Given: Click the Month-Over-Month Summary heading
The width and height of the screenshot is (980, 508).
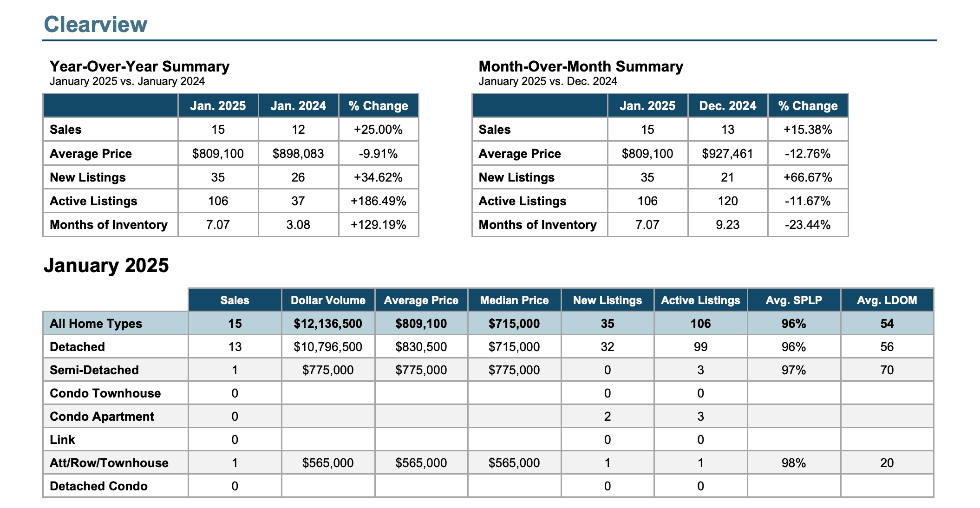Looking at the screenshot, I should click(581, 66).
